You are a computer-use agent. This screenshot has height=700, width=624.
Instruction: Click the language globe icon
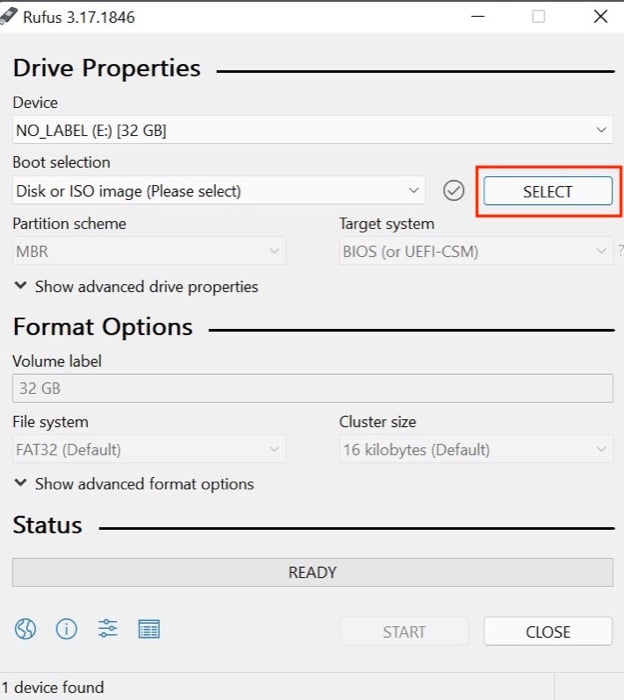26,629
